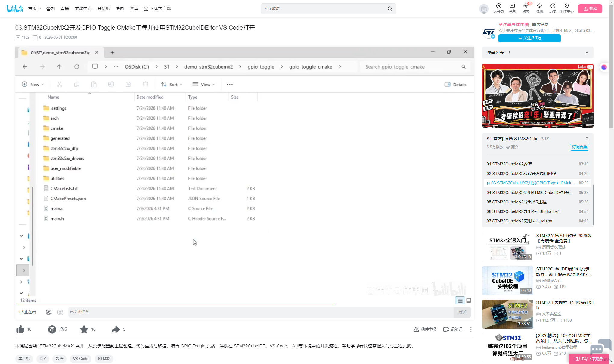The image size is (614, 364).
Task: Open STM32CubeIDE installation tutorial thumbnail
Action: [x=507, y=280]
